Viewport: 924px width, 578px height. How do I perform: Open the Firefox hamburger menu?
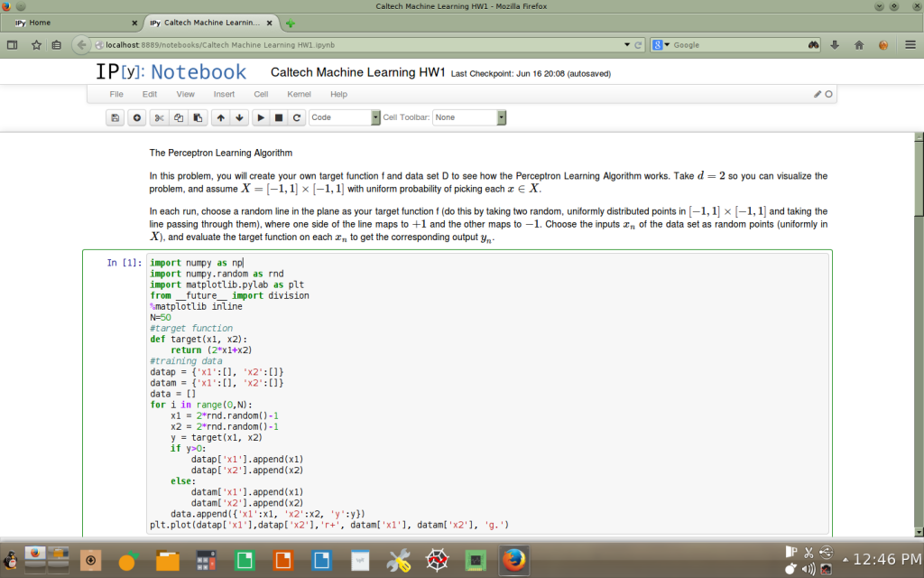[909, 44]
